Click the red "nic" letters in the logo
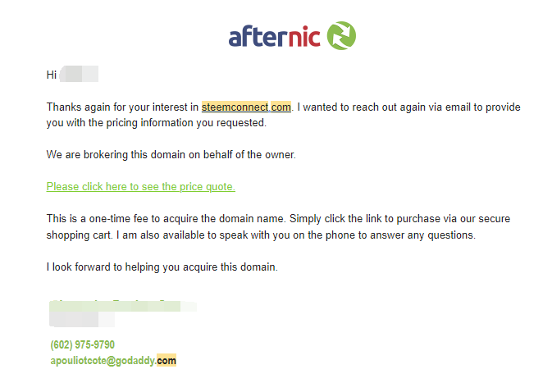Viewport: 552px width, 392px height. pos(304,36)
